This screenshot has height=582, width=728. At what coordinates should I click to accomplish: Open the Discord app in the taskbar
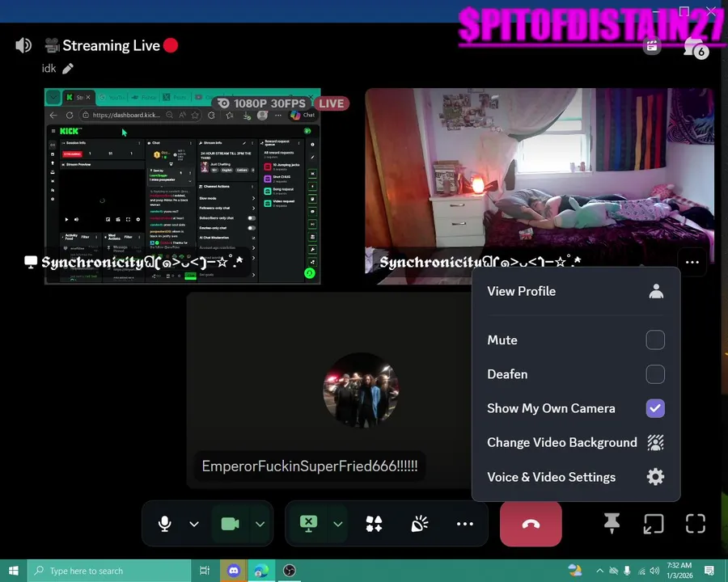(234, 571)
